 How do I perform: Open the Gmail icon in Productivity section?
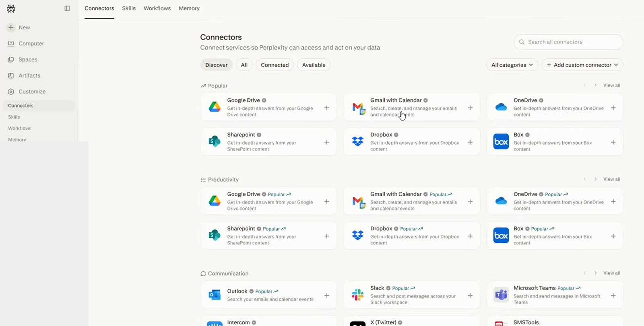(x=358, y=201)
